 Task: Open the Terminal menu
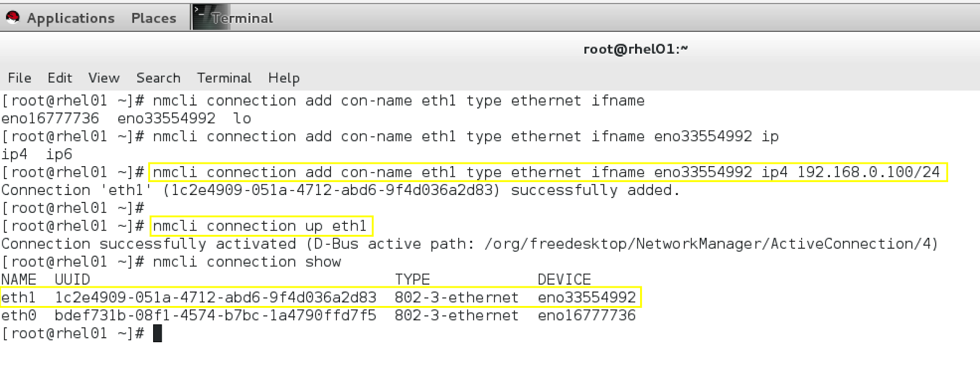click(x=224, y=78)
